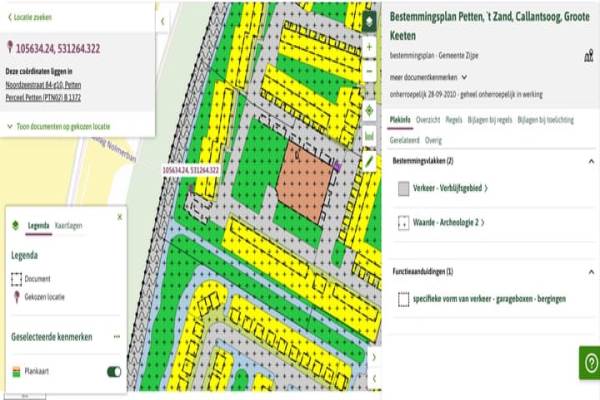Zoom in on the map

369,49
